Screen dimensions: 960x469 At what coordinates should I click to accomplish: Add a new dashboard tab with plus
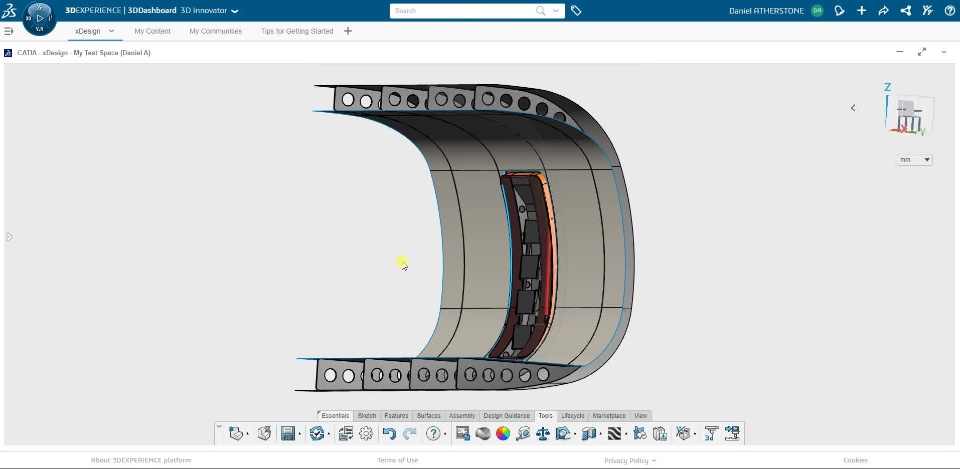point(348,31)
